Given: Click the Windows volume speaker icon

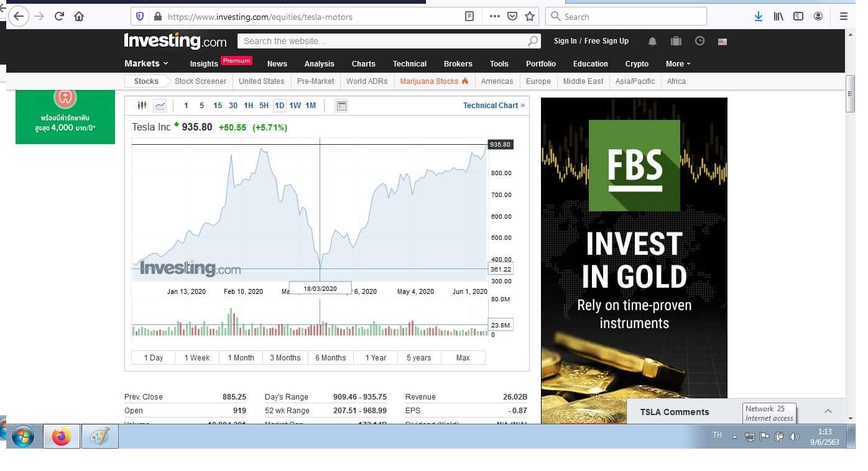Looking at the screenshot, I should (794, 437).
